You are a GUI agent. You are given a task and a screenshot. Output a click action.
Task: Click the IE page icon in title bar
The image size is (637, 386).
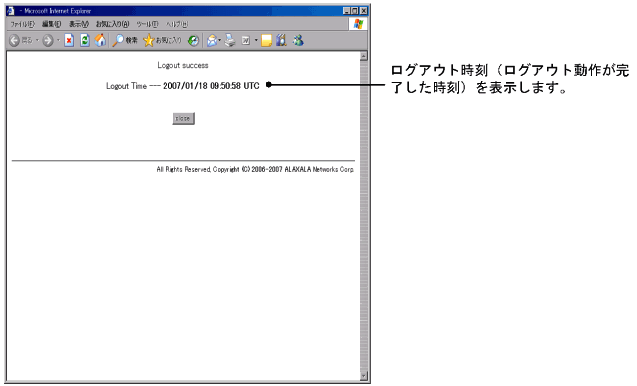coord(11,11)
